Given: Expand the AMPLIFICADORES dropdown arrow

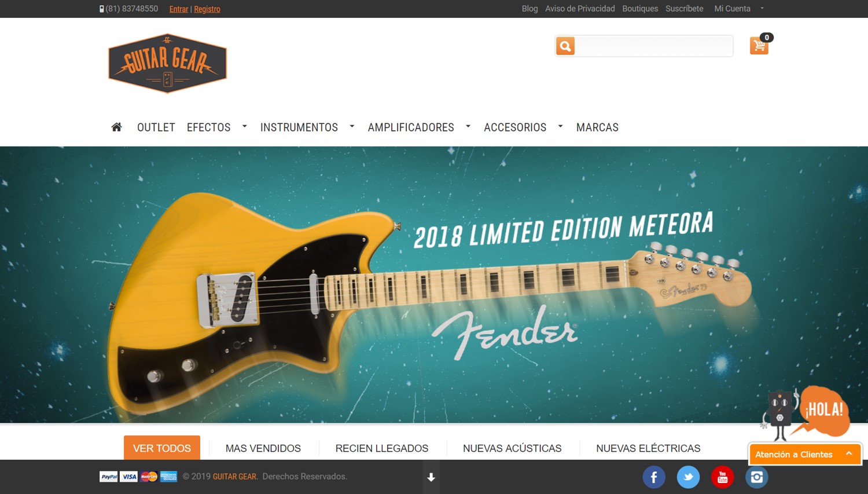Looking at the screenshot, I should [x=468, y=126].
